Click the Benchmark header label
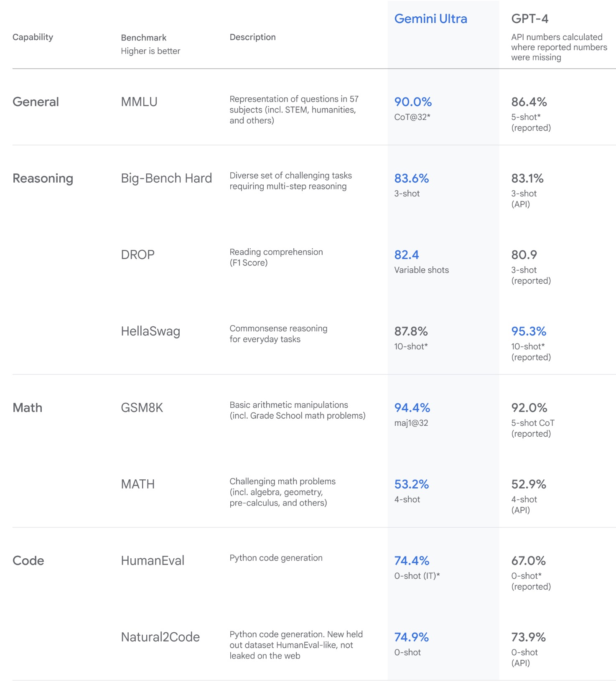Viewport: 616px width, 682px height. 143,38
